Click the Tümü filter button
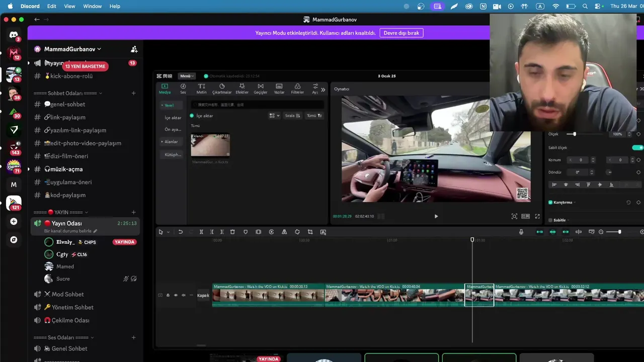Viewport: 644px width, 362px height. 314,116
